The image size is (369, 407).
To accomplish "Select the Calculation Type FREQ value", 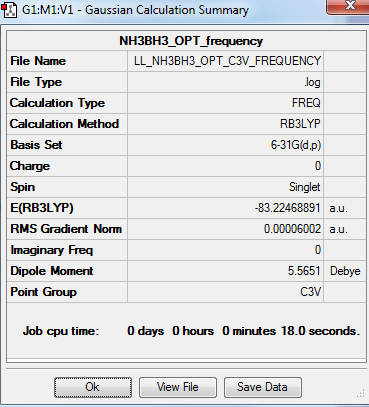I will coord(225,103).
